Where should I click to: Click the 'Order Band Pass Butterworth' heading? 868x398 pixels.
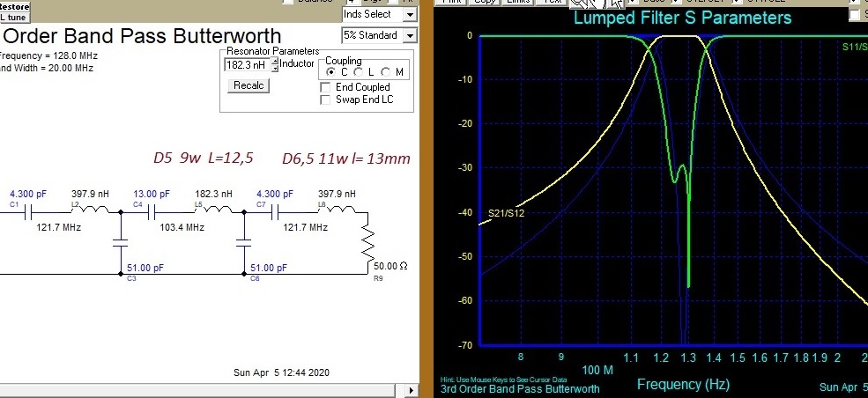click(142, 36)
